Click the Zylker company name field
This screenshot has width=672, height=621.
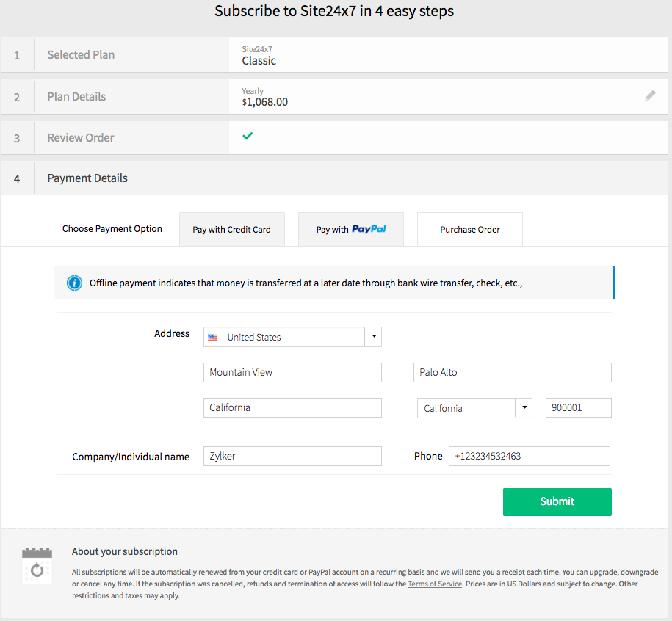tap(292, 456)
